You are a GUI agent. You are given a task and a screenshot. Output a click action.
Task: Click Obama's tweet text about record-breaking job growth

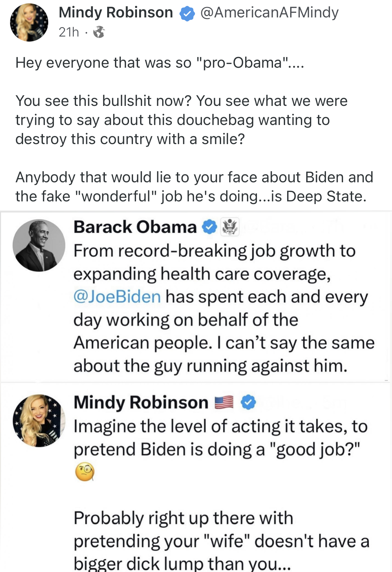(x=221, y=308)
